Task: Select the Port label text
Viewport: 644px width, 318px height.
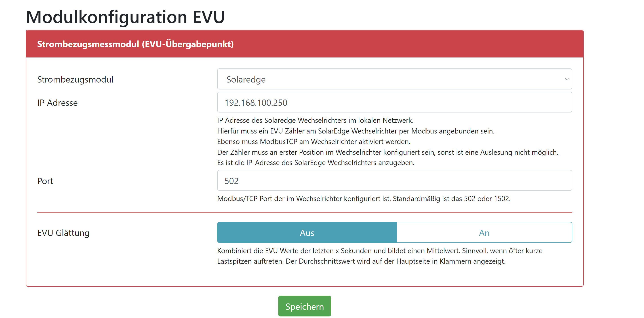Action: click(45, 181)
